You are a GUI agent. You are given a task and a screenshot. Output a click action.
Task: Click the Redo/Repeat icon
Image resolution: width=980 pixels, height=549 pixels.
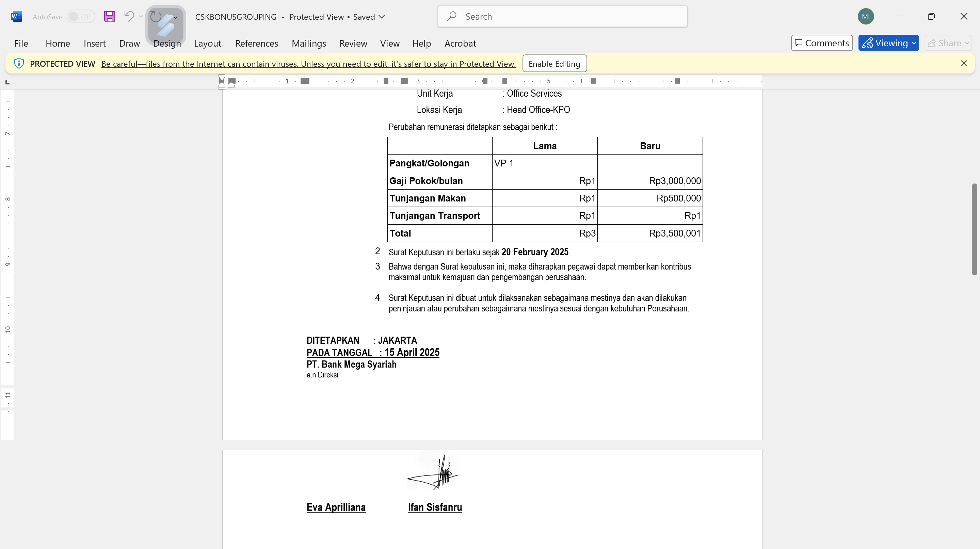click(156, 16)
